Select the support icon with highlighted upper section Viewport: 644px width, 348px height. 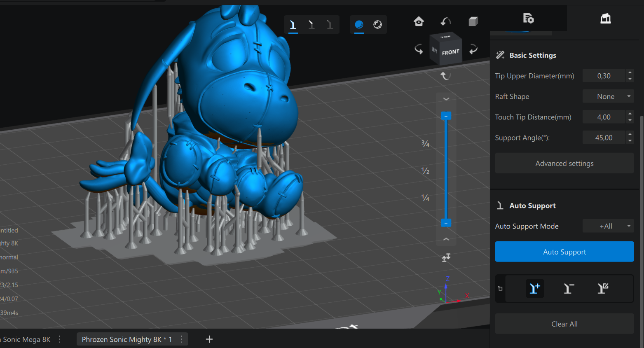click(x=311, y=25)
